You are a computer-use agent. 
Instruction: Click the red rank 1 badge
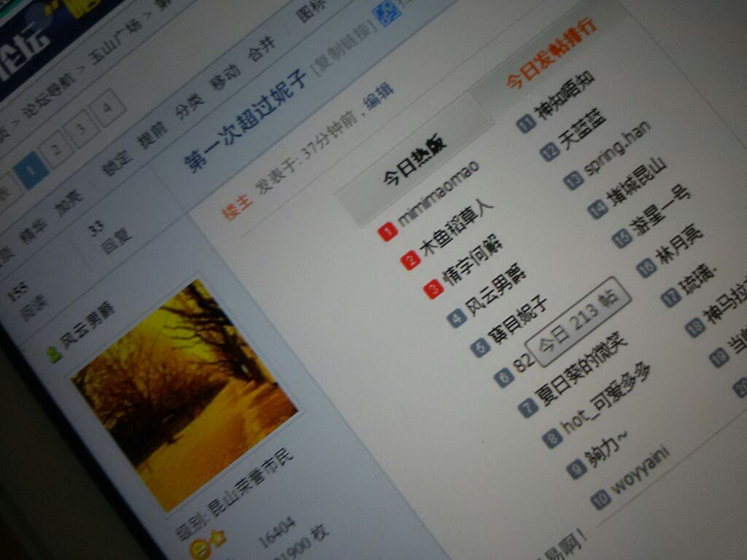click(x=387, y=231)
